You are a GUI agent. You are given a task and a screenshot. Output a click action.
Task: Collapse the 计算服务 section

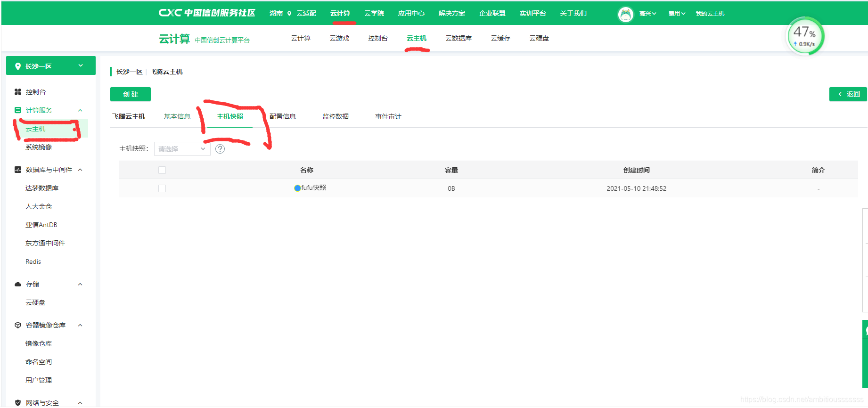pyautogui.click(x=80, y=110)
